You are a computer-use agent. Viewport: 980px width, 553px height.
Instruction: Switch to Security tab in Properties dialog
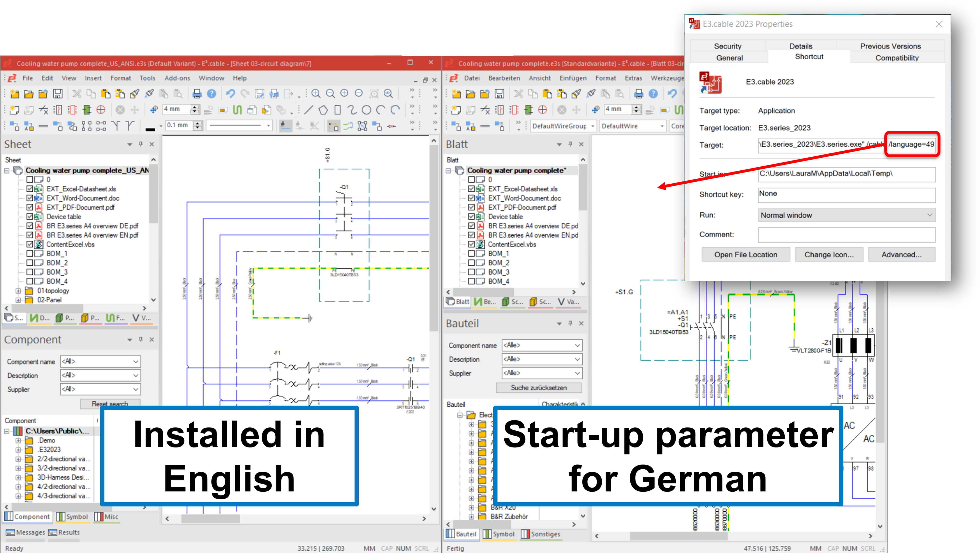point(727,46)
